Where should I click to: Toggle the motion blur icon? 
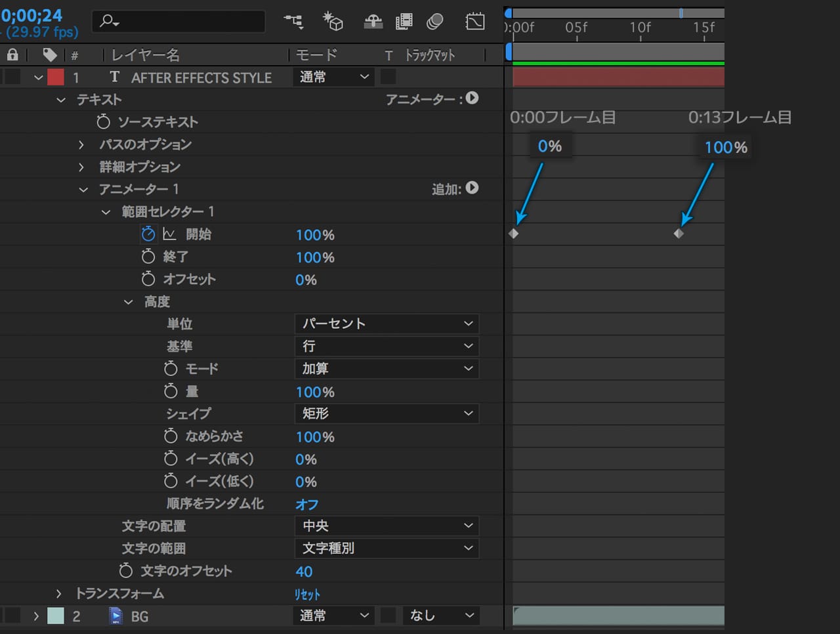tap(434, 22)
